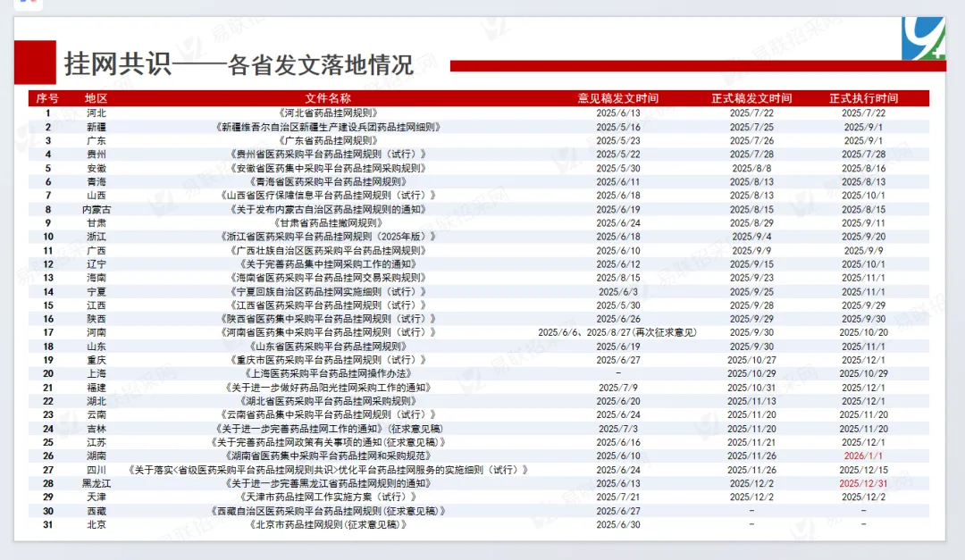Select the 河北 region cell

[96, 113]
